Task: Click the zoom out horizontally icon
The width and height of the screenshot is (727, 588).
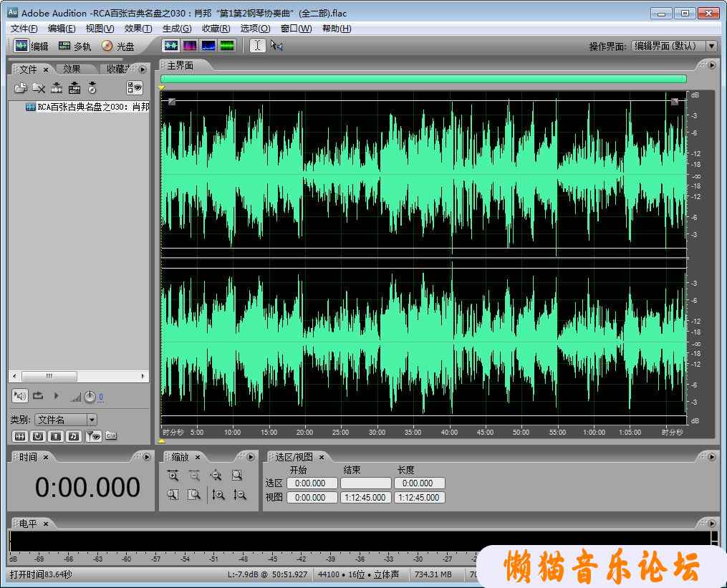Action: [x=194, y=476]
